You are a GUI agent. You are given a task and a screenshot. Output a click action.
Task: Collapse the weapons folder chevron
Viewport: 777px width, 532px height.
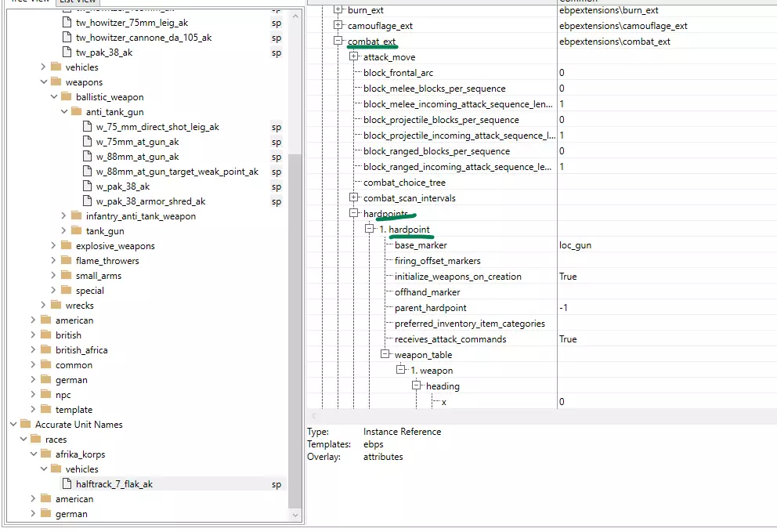pyautogui.click(x=44, y=81)
